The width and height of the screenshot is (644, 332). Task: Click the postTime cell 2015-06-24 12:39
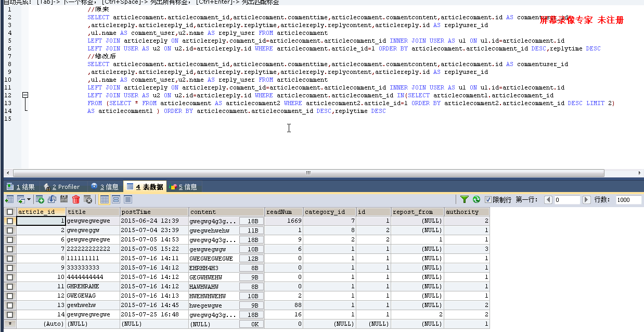[x=154, y=221]
